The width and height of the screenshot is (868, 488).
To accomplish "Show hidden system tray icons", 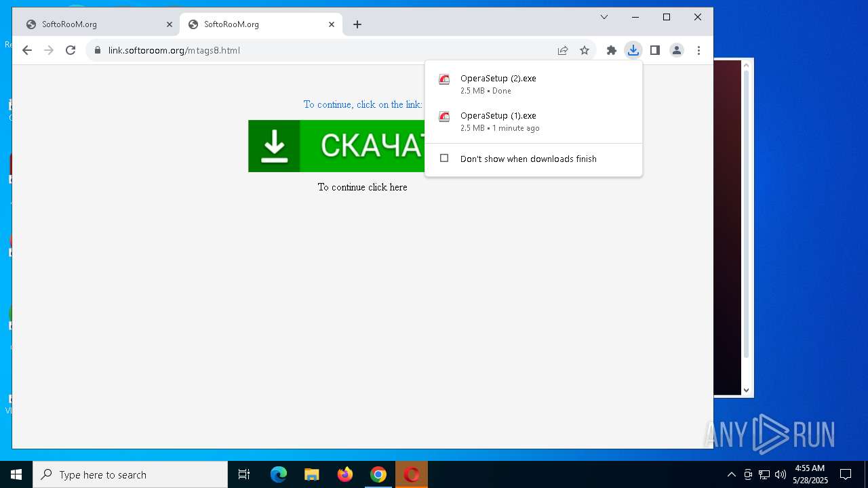I will coord(731,474).
